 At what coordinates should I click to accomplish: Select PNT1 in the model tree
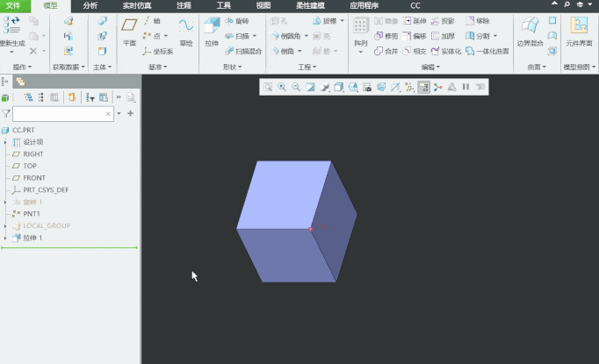pos(32,214)
